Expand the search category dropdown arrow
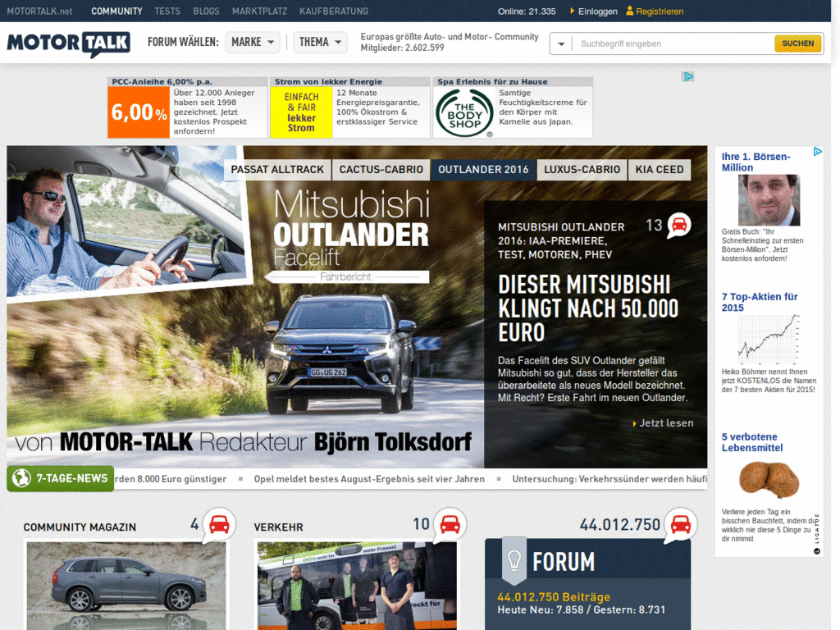The image size is (840, 630). [x=561, y=44]
